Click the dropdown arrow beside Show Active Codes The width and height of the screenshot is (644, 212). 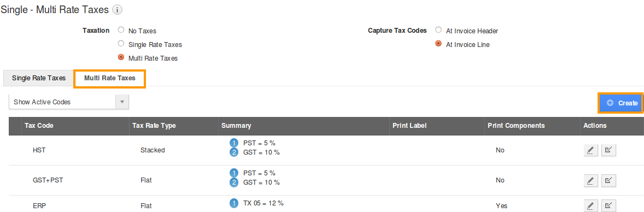tap(122, 102)
